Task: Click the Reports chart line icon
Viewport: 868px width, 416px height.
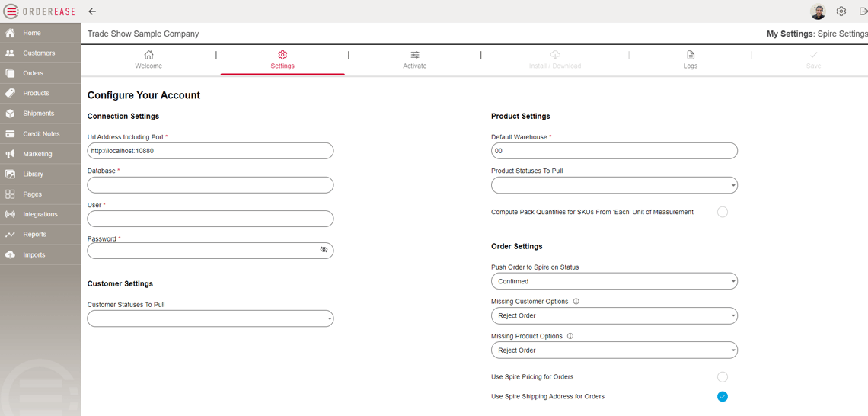Action: [x=10, y=235]
